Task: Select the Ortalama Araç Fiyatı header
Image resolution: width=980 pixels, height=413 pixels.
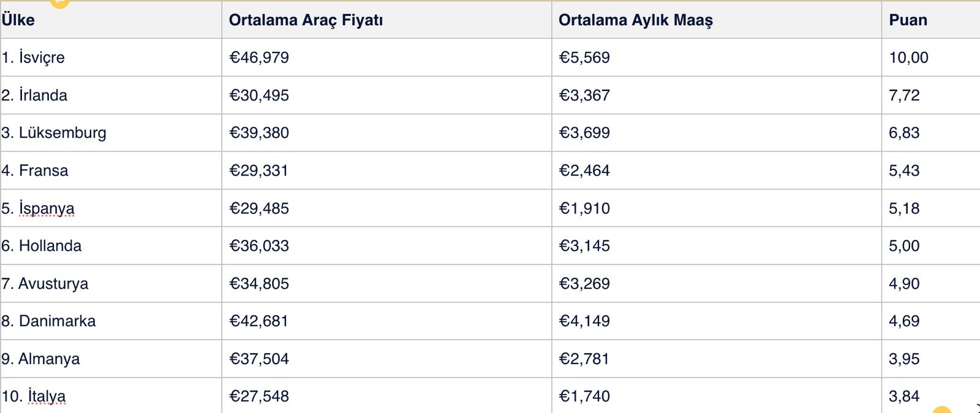Action: (x=386, y=20)
